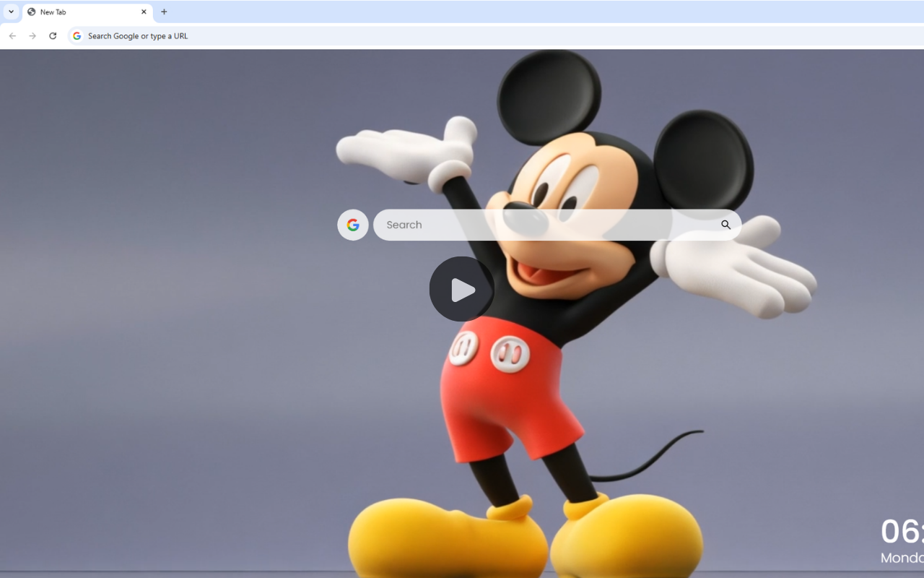Close the New Tab tab

pos(144,12)
